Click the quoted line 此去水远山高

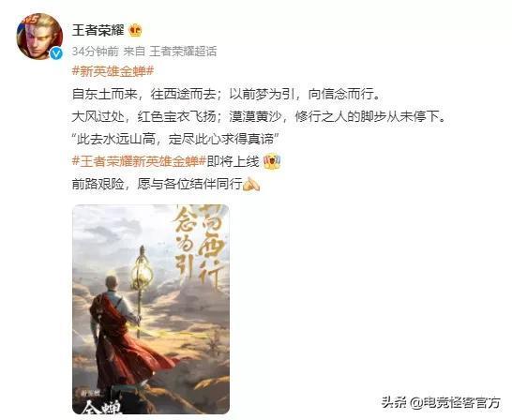pos(174,139)
